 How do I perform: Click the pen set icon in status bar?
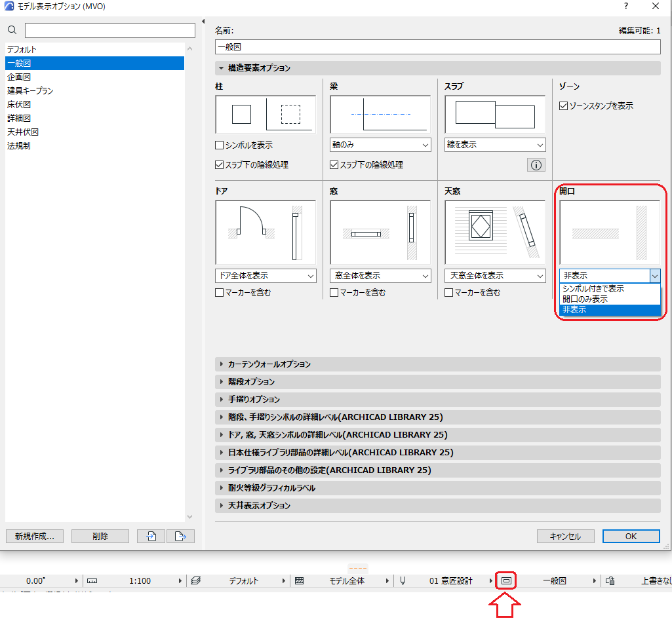[403, 581]
